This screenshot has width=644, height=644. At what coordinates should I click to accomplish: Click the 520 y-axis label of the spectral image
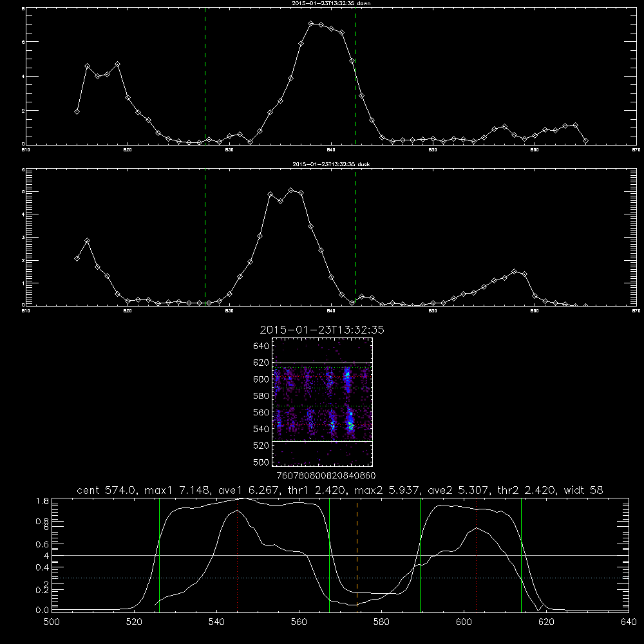point(261,446)
